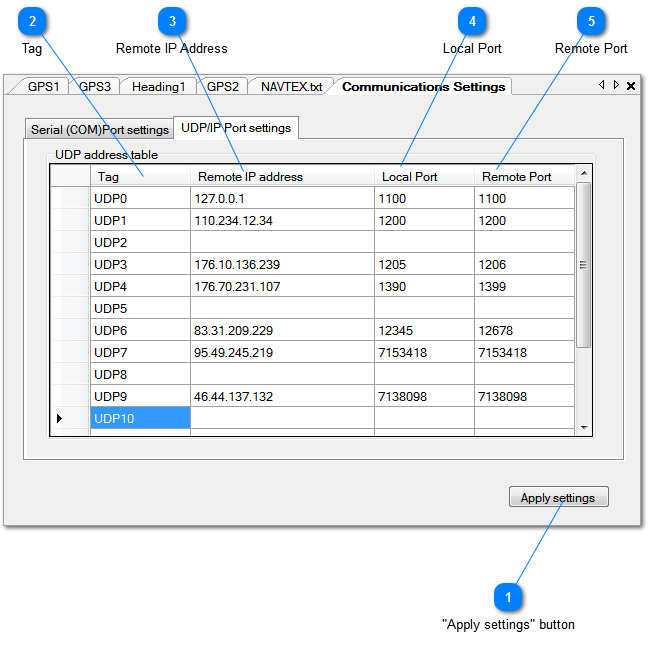Click the Apply settings button
The image size is (649, 648).
(558, 497)
